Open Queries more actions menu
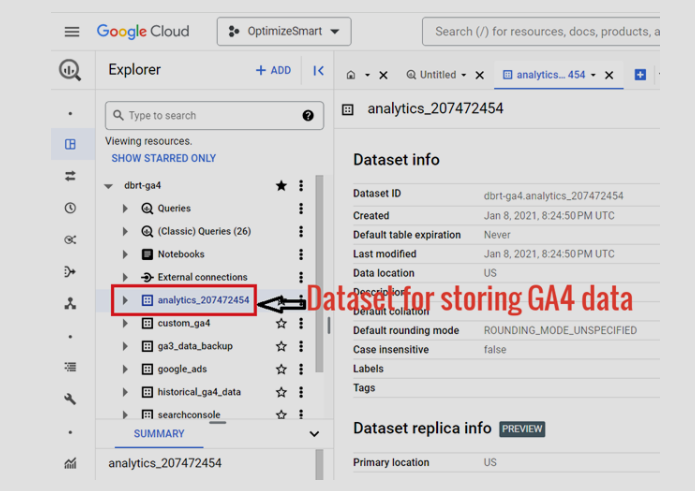 pos(301,208)
